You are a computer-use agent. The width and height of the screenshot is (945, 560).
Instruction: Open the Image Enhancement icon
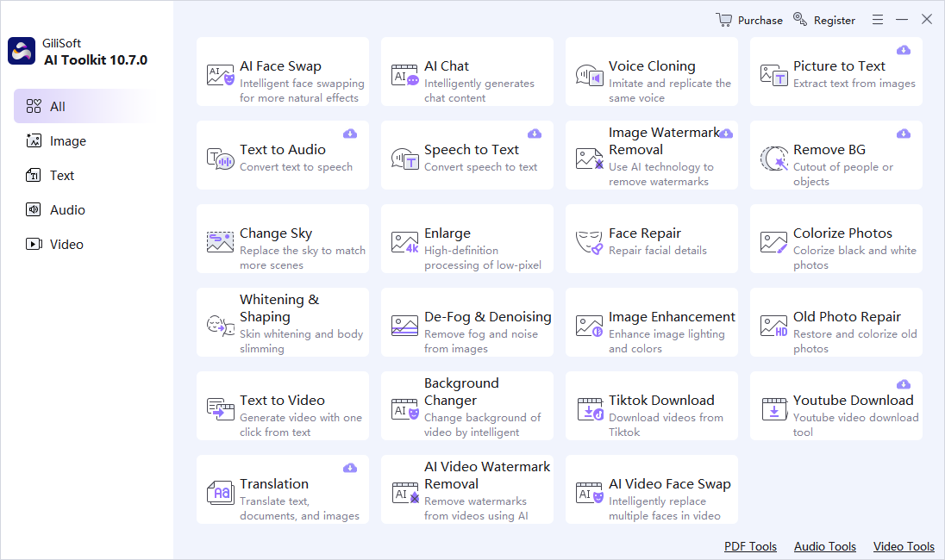589,325
